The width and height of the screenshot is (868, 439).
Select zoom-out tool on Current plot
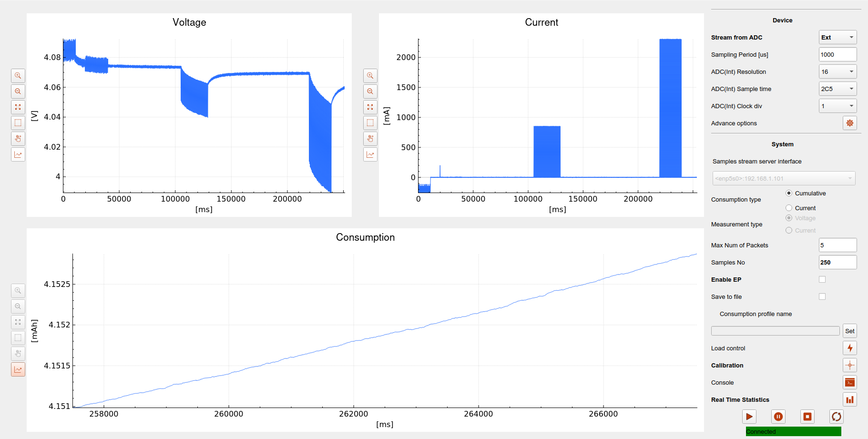coord(370,91)
